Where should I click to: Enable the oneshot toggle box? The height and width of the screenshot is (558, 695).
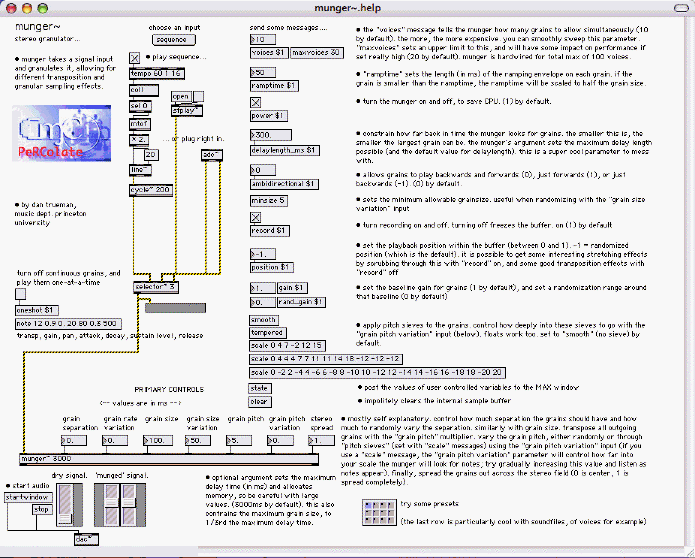(x=20, y=293)
